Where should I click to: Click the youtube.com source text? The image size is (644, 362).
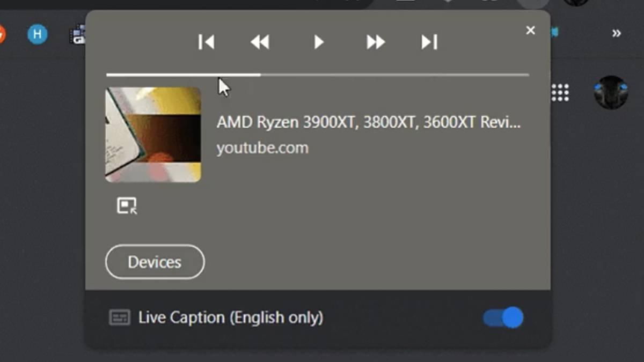pos(262,148)
